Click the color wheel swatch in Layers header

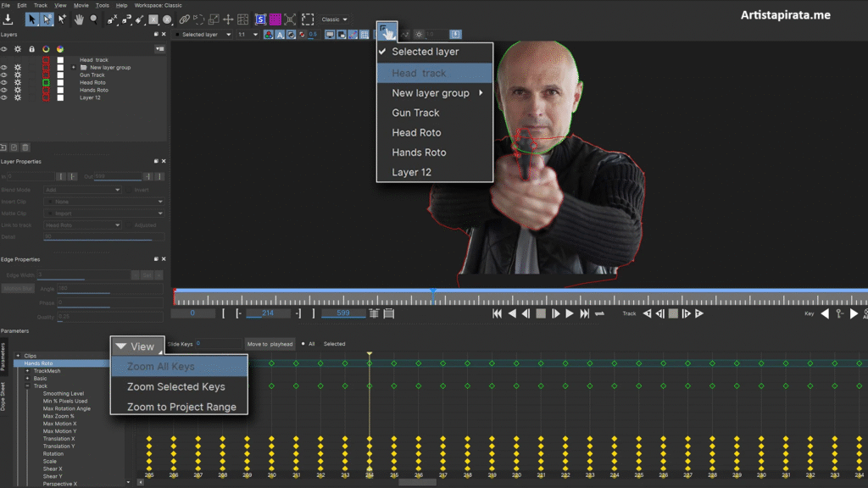point(60,48)
